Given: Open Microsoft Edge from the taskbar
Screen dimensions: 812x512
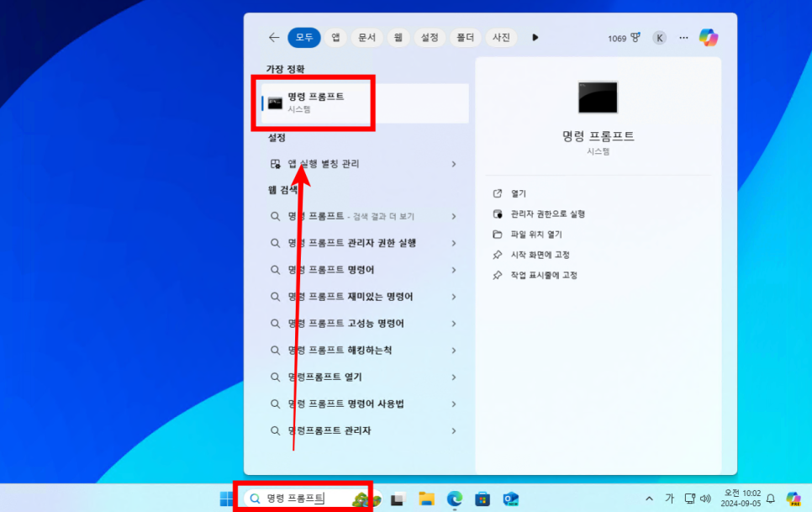Looking at the screenshot, I should (x=455, y=499).
